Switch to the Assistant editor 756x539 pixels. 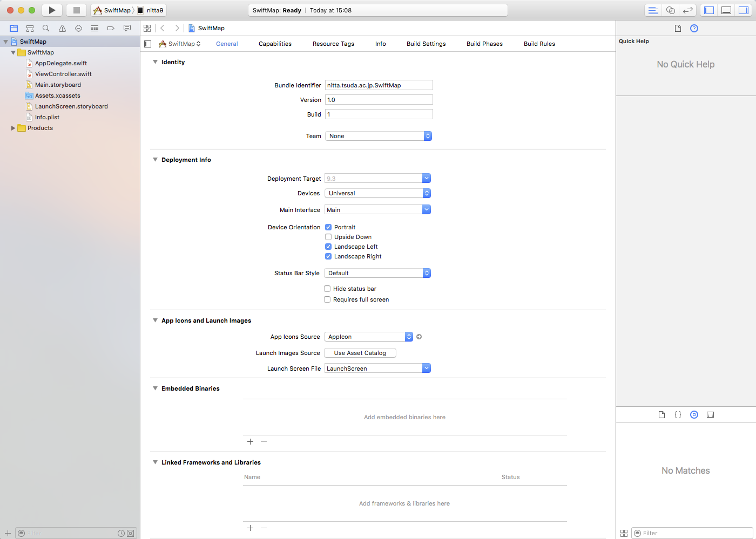pyautogui.click(x=670, y=10)
